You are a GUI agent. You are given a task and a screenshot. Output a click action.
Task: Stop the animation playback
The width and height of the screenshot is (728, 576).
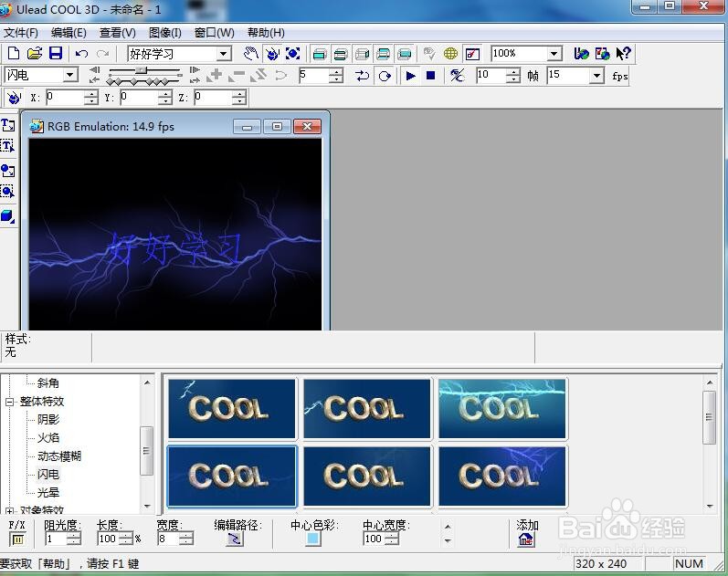coord(430,76)
